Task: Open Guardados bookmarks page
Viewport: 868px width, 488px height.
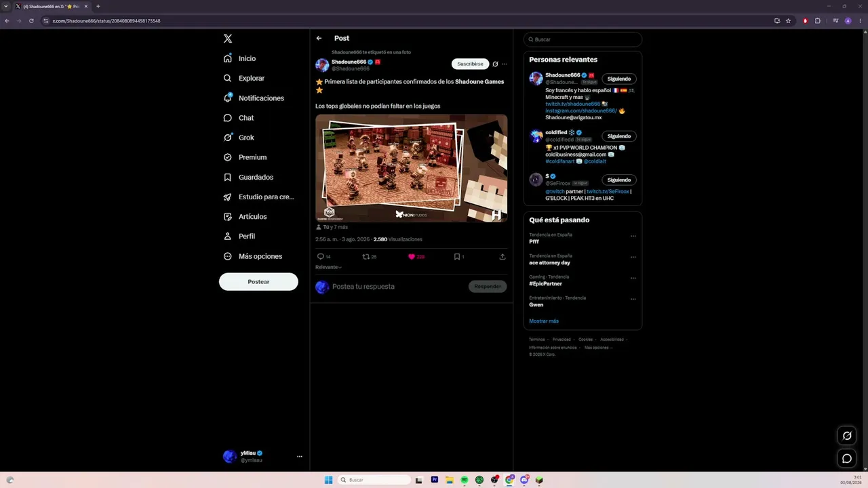Action: click(248, 177)
